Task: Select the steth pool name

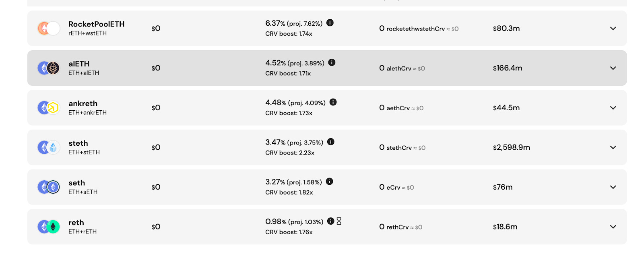Action: click(78, 143)
